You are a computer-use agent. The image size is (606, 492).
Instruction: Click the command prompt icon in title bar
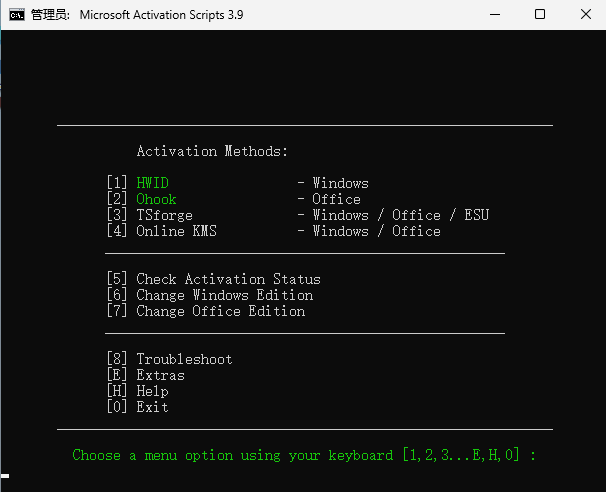tap(16, 15)
